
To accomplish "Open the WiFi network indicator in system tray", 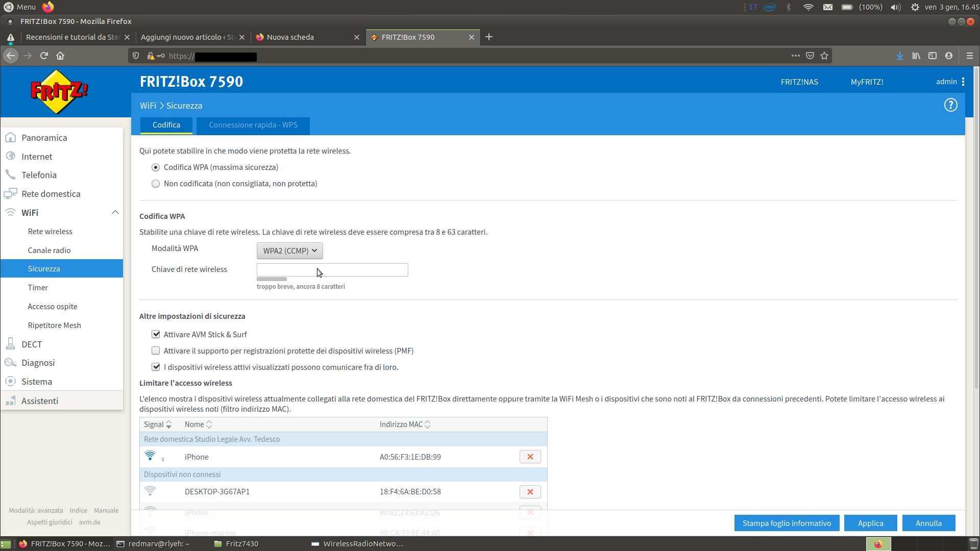I will tap(808, 7).
